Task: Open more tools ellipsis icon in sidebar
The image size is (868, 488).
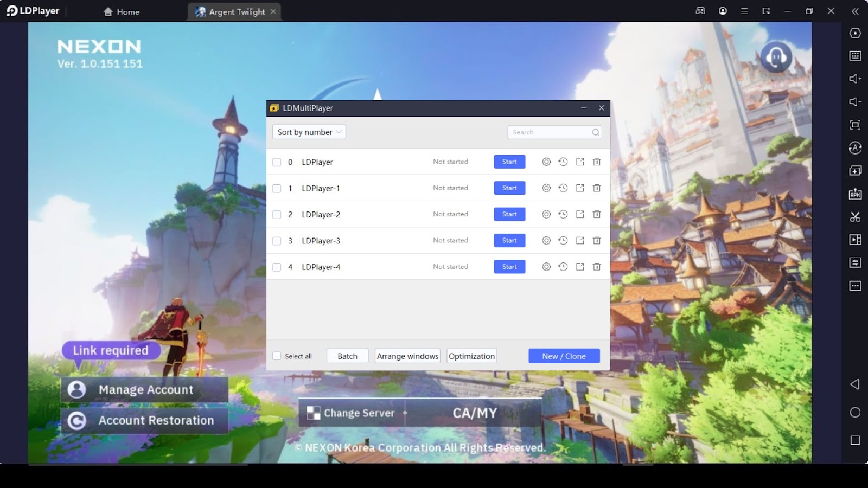Action: (x=855, y=286)
